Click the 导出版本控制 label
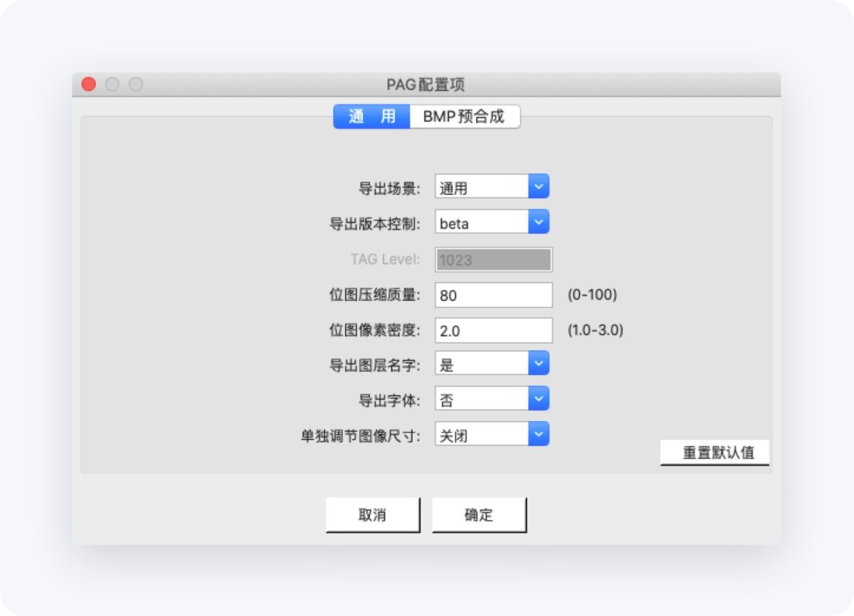The image size is (854, 616). click(375, 223)
